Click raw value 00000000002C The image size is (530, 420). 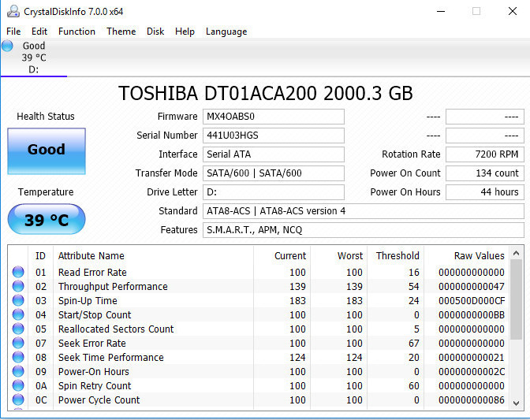click(x=472, y=371)
